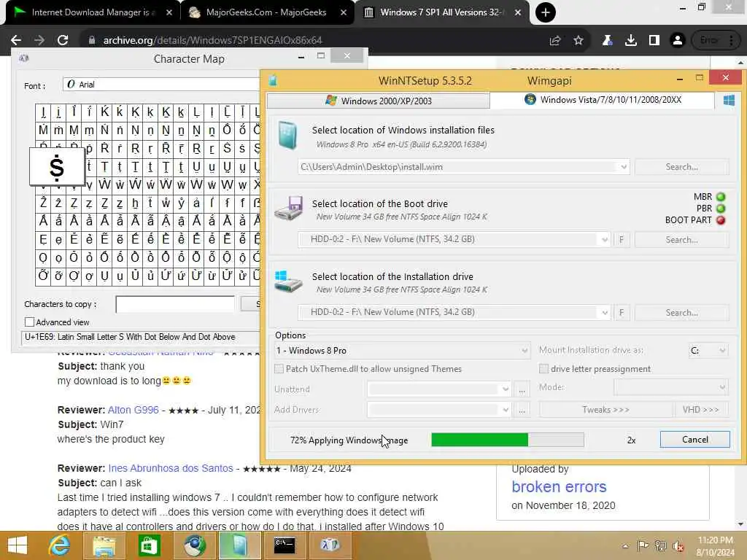Switch to Character Map taskbar icon
This screenshot has height=560, width=747.
coord(330,545)
